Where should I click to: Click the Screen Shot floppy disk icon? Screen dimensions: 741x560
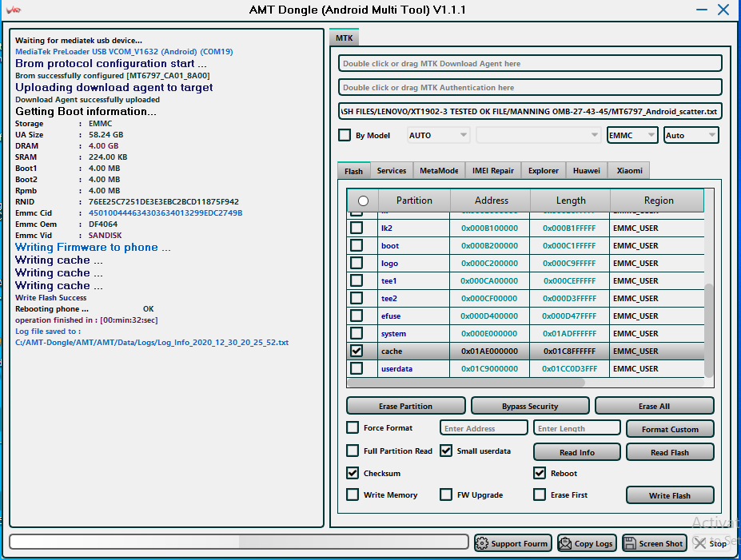630,543
